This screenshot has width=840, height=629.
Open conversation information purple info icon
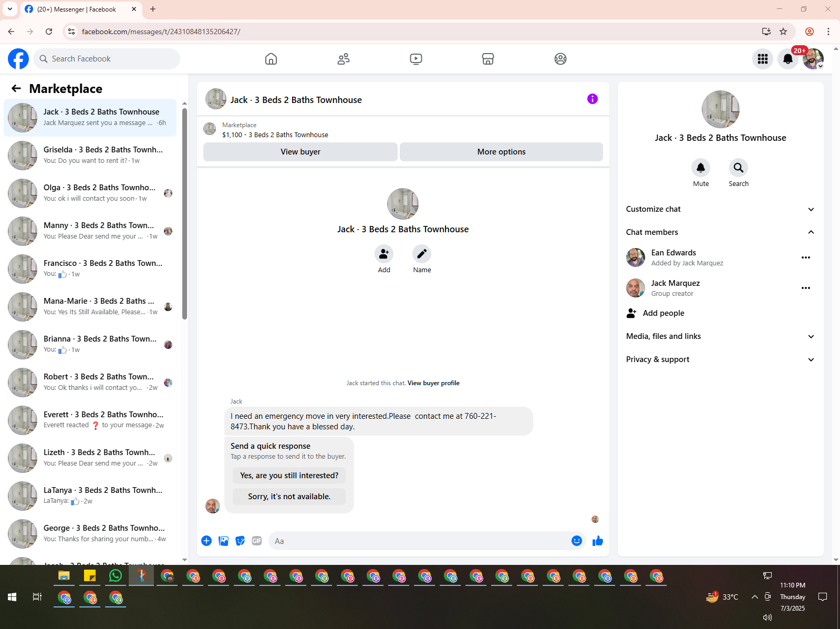click(593, 99)
